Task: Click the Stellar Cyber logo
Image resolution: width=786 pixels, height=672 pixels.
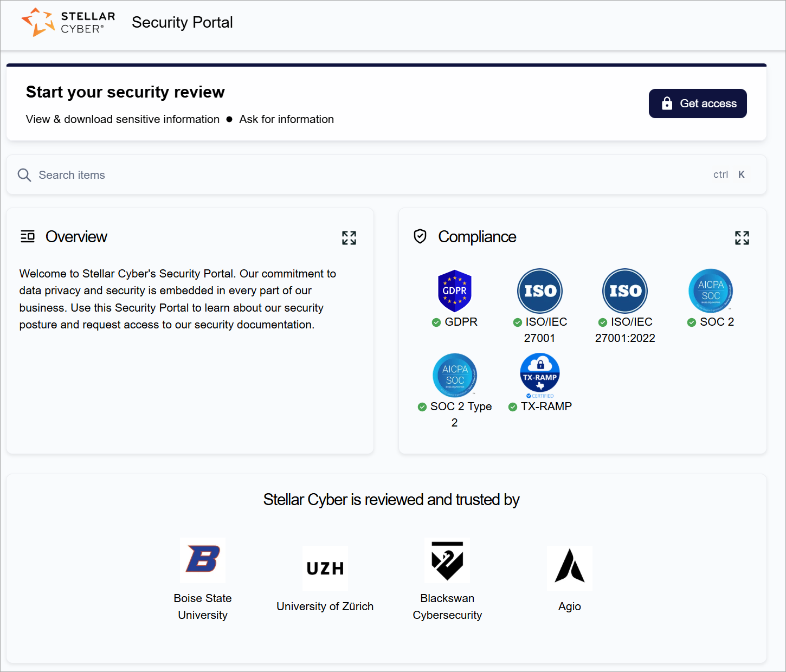Action: (67, 22)
